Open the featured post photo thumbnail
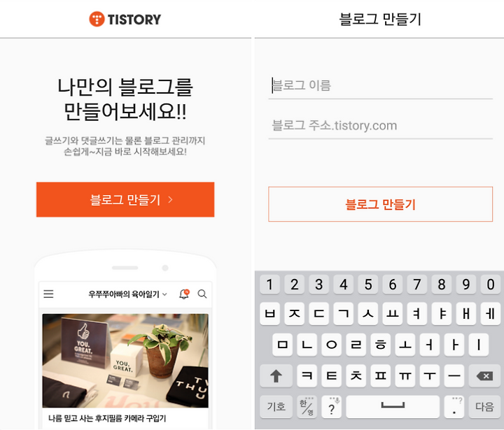Screen dimensions: 504x430 tap(125, 361)
